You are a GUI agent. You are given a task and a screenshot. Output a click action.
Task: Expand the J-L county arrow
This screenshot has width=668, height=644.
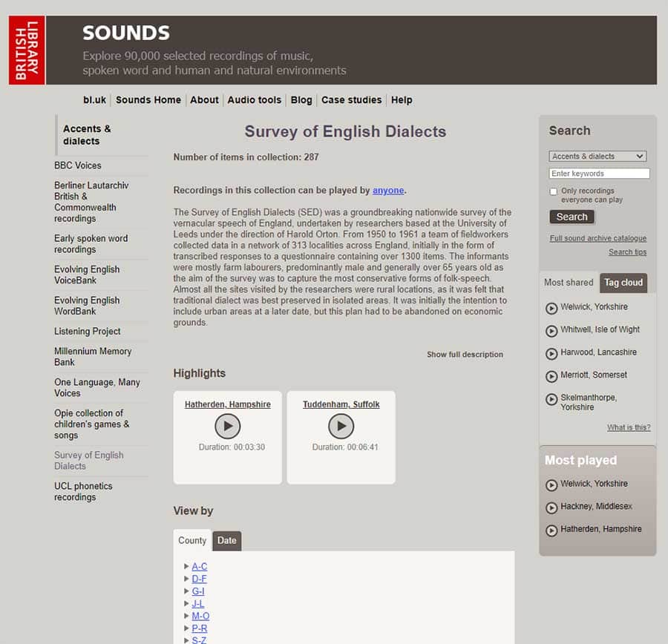(x=186, y=603)
